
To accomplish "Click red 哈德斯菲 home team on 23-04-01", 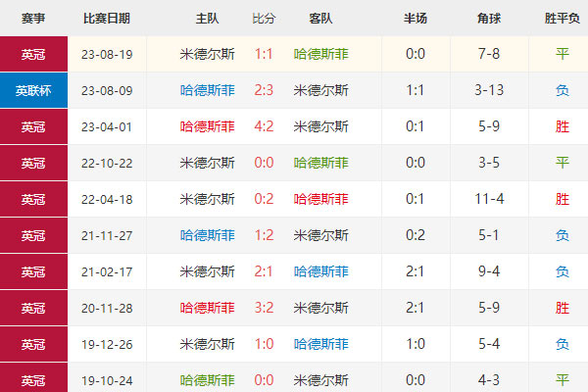I will click(x=208, y=126).
